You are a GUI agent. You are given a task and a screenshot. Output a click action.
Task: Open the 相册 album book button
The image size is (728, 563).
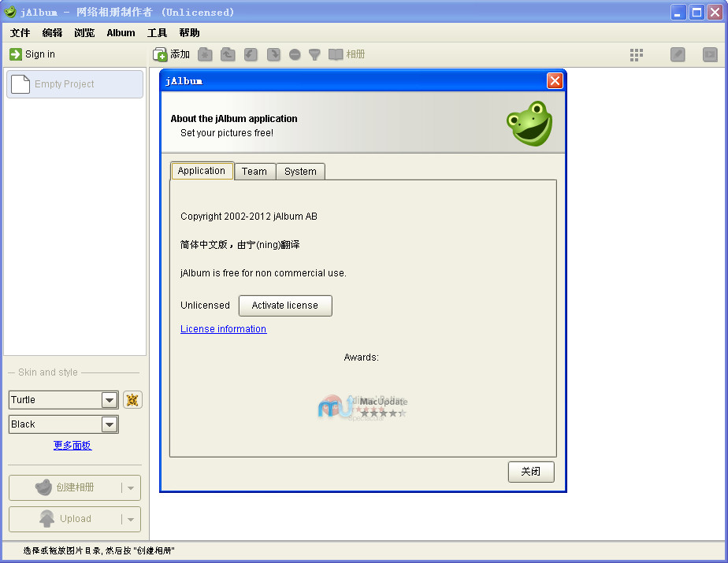347,54
